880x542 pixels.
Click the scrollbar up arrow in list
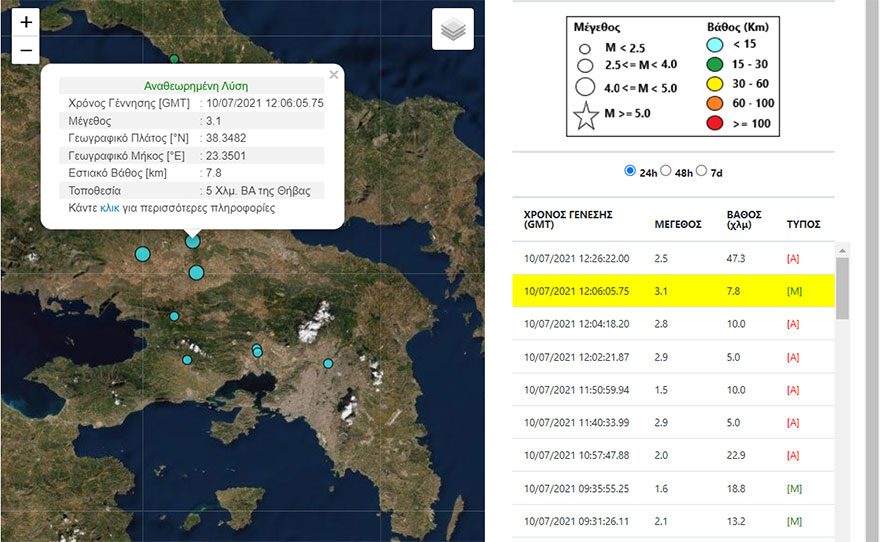(842, 250)
